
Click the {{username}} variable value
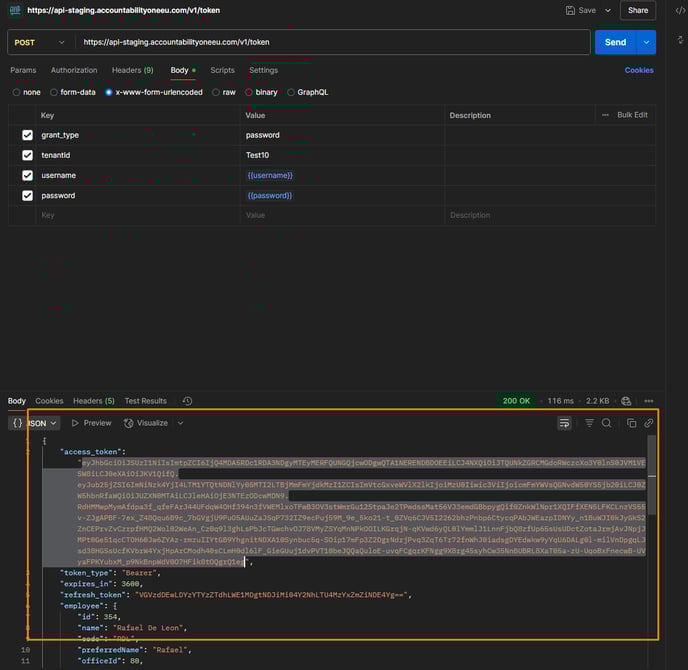(x=270, y=176)
